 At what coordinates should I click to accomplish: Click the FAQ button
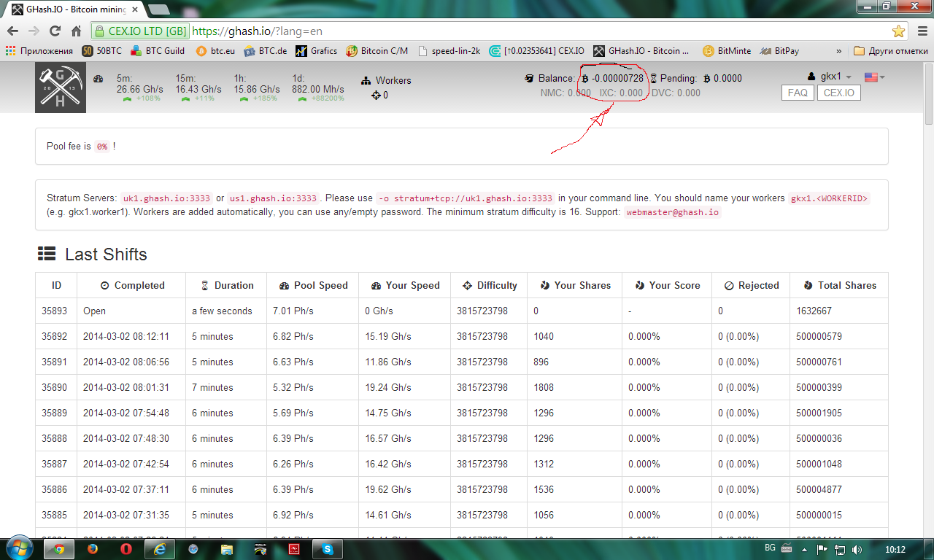798,93
